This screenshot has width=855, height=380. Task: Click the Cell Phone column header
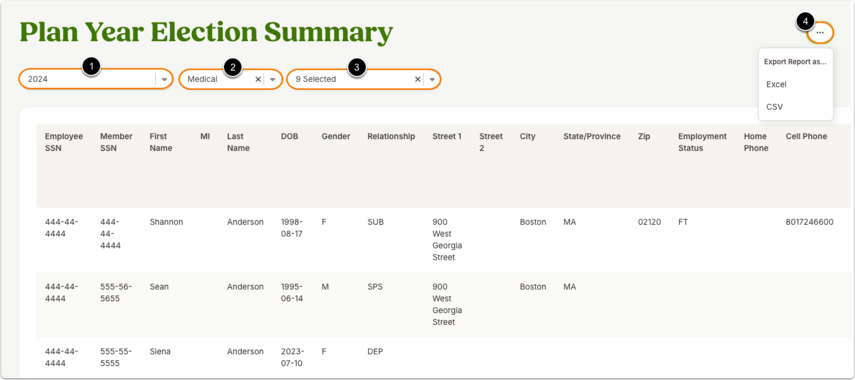[x=806, y=136]
